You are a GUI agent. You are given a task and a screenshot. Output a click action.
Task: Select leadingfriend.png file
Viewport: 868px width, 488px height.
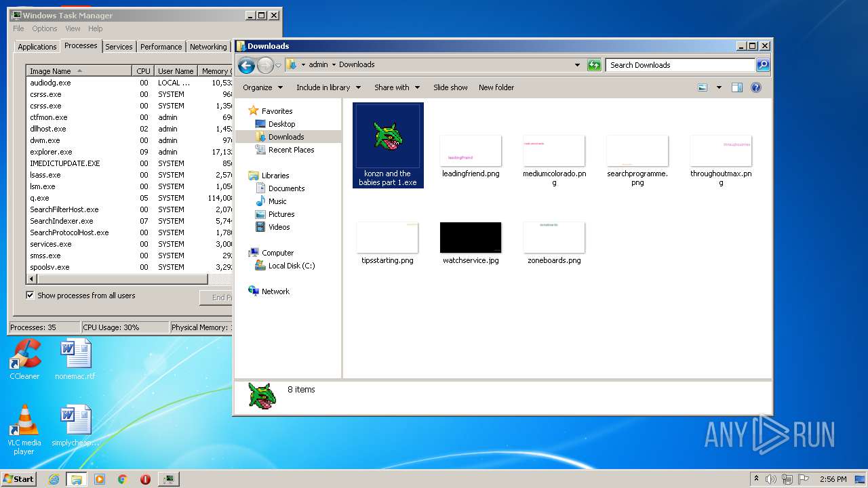click(471, 157)
